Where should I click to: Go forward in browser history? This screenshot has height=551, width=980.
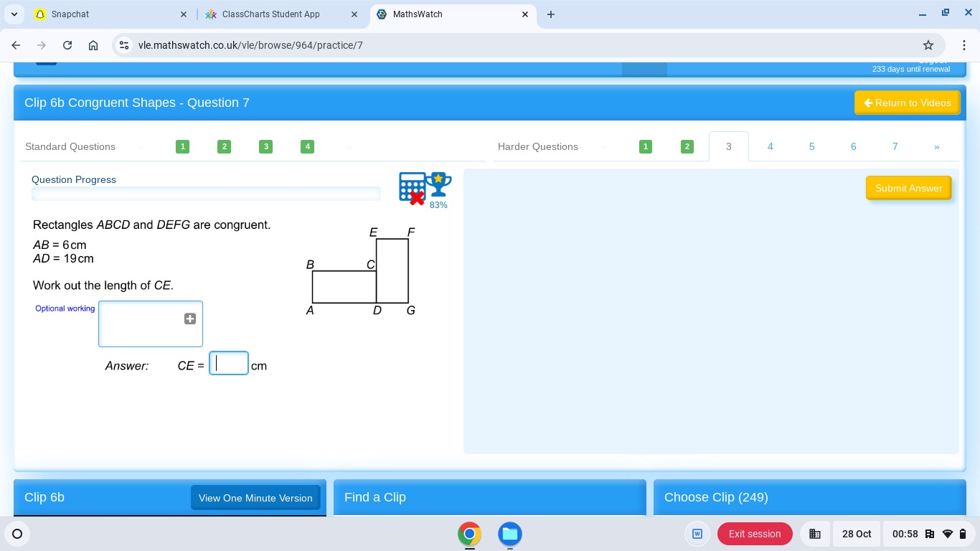pos(42,45)
